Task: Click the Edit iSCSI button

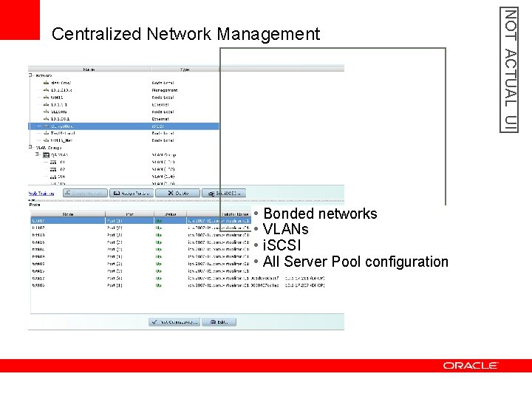Action: pos(224,193)
